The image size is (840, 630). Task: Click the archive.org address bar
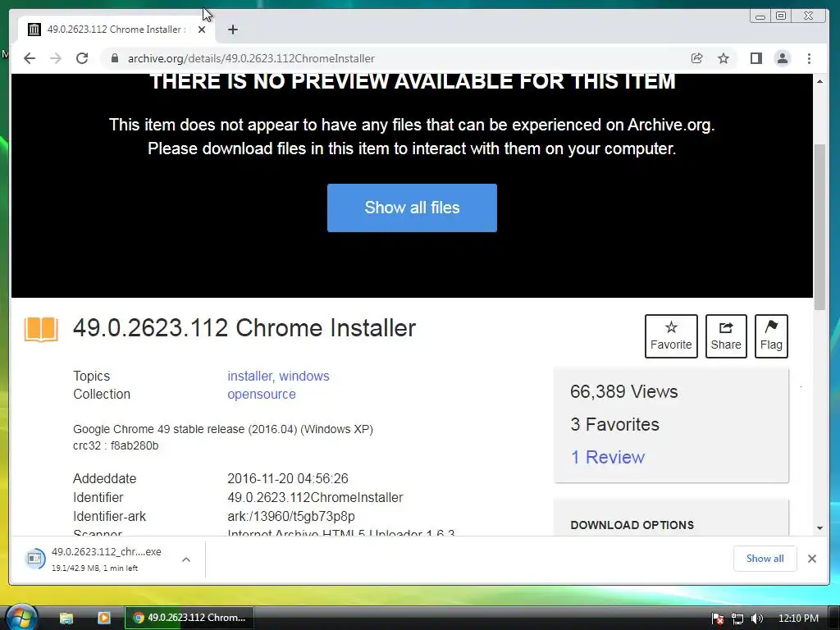pos(396,58)
